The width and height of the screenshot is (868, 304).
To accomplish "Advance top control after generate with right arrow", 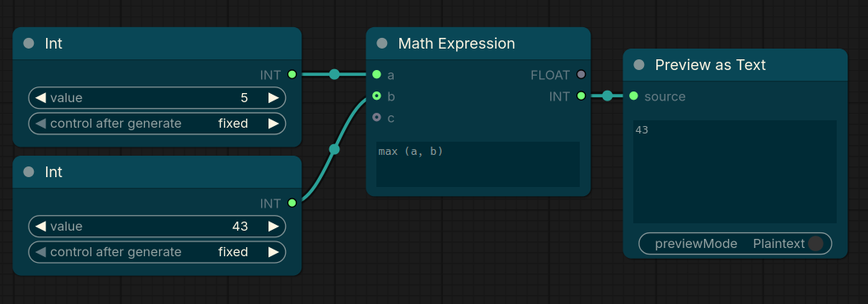I will (x=273, y=124).
